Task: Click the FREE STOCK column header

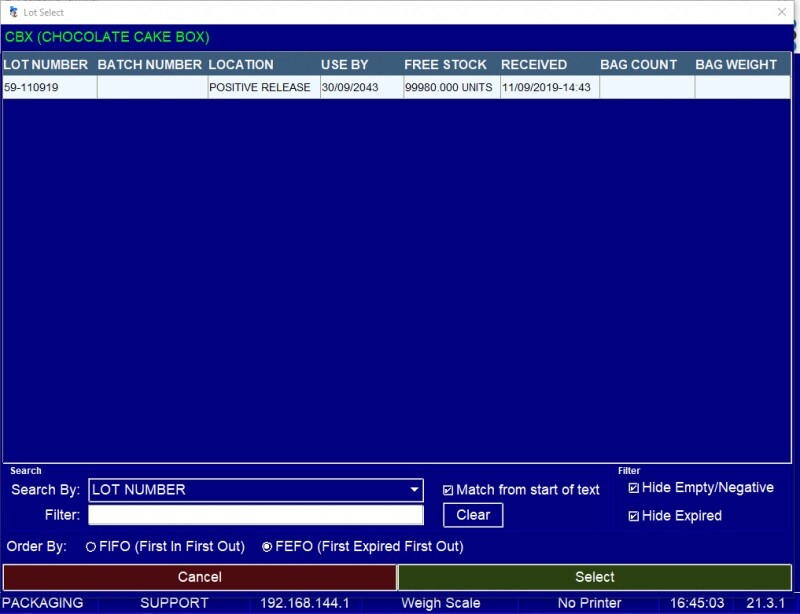Action: 446,64
